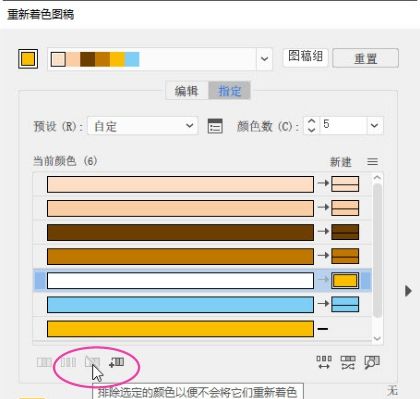This screenshot has width=420, height=399.
Task: Open the 预设 自定 dropdown
Action: (143, 126)
